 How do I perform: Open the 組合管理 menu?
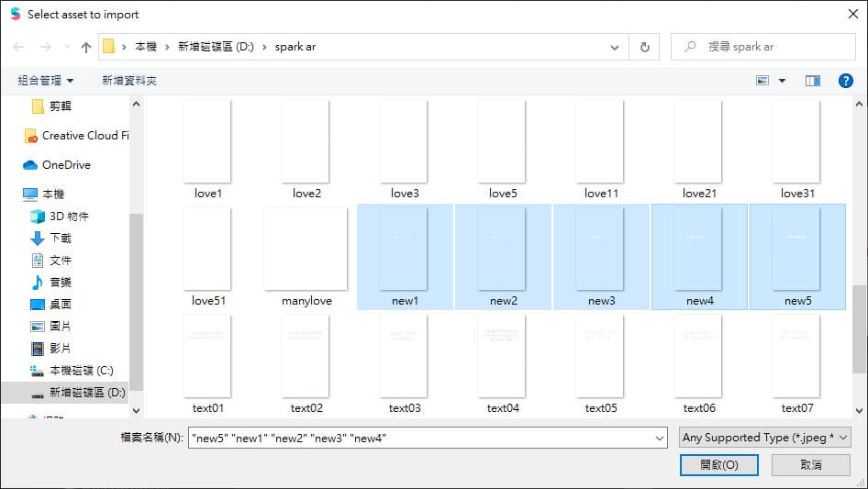46,81
